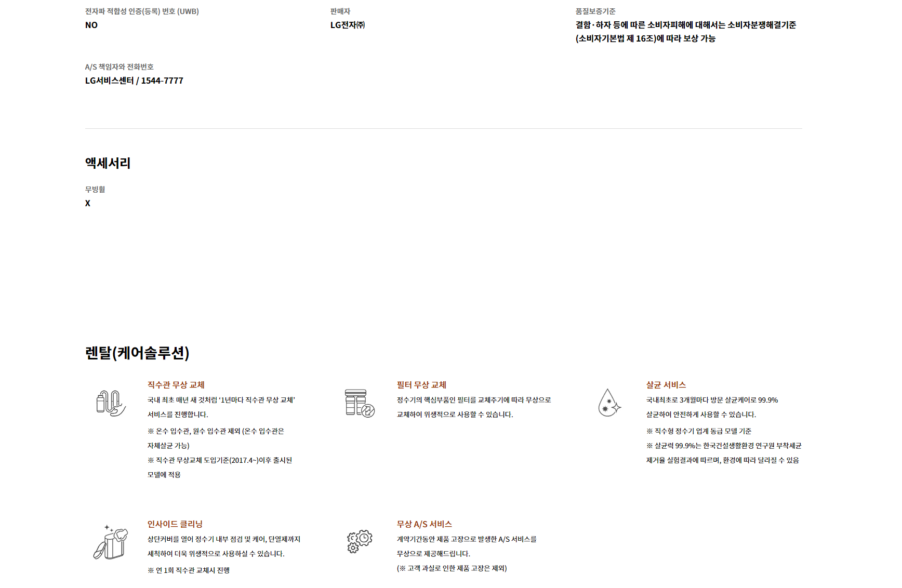The height and width of the screenshot is (588, 902).
Task: Click the 렌탈(케어솔루션) section title
Action: coord(137,353)
